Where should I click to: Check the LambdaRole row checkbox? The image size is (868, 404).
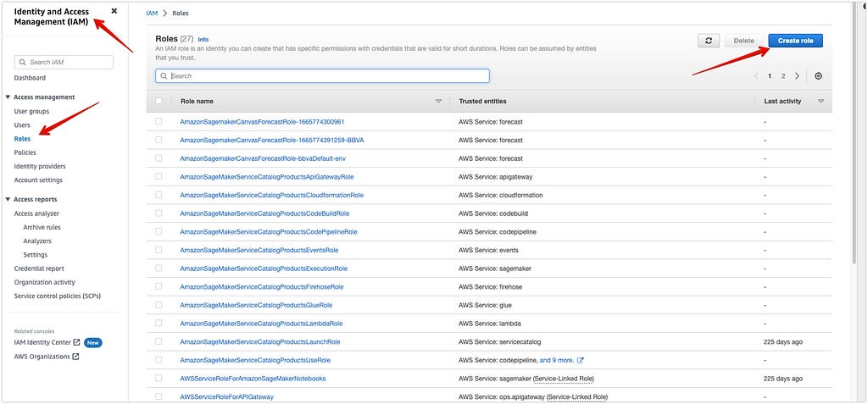click(x=159, y=323)
